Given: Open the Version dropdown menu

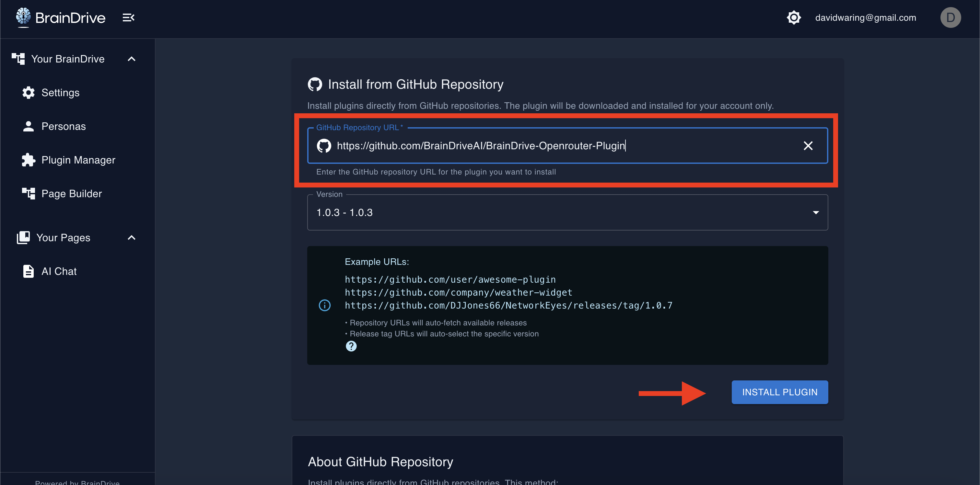Looking at the screenshot, I should (x=567, y=212).
